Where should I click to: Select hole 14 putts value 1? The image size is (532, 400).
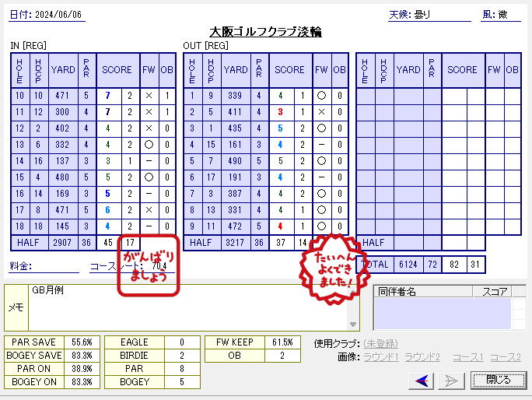pos(130,161)
